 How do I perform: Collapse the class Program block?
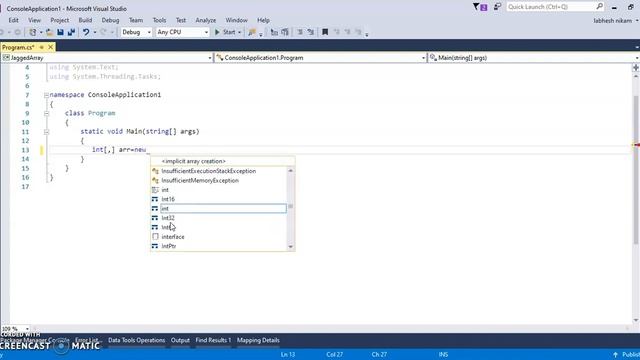click(47, 113)
